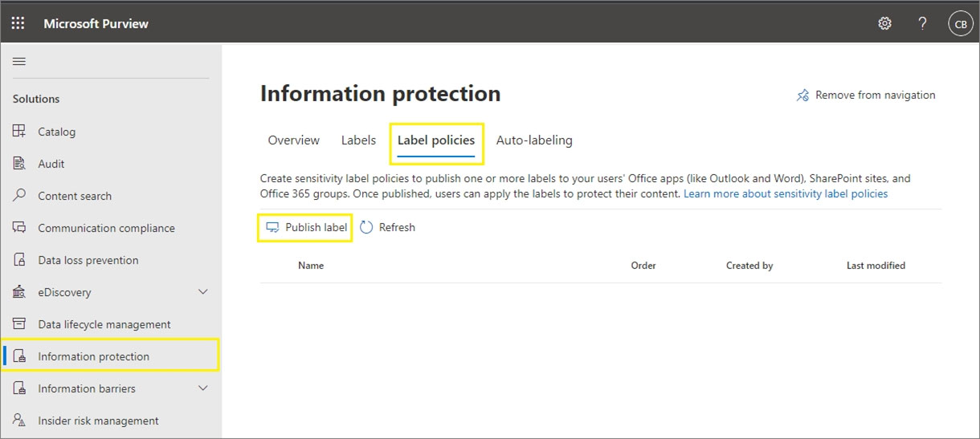Click the Catalog icon in sidebar
Viewport: 980px width, 439px height.
pyautogui.click(x=19, y=132)
